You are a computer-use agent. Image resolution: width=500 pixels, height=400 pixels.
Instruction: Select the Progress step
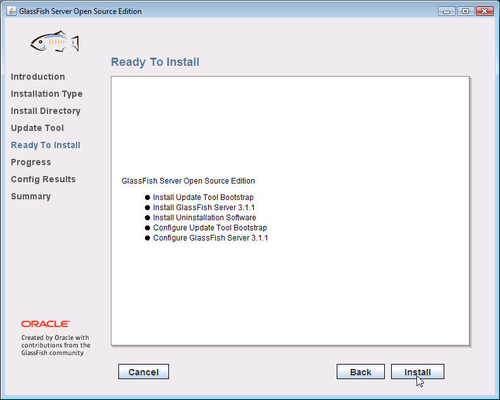point(31,162)
